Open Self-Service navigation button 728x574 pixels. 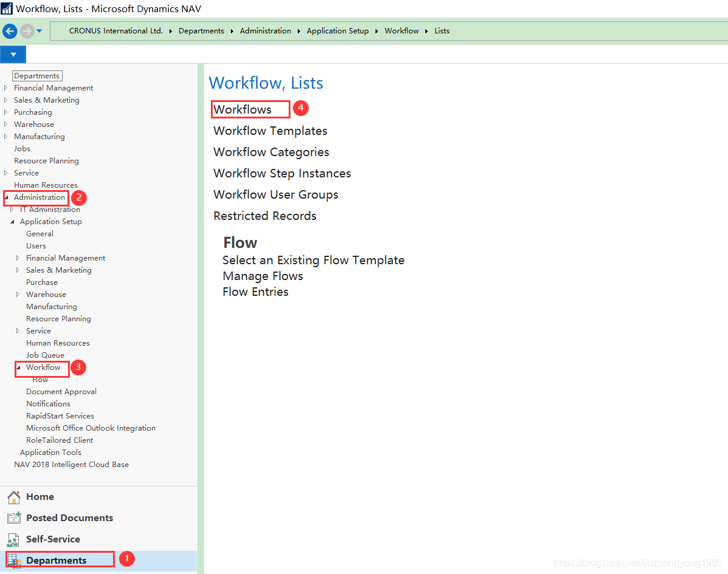[98, 539]
